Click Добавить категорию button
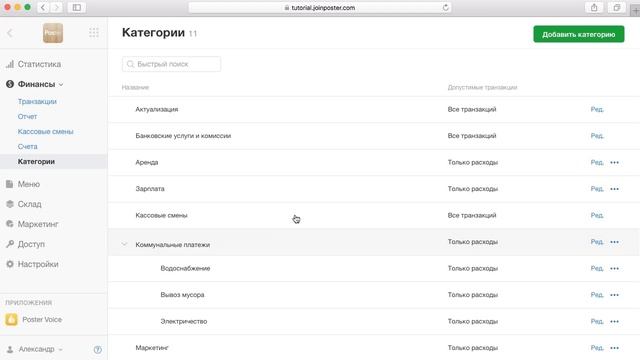The image size is (640, 360). [578, 34]
